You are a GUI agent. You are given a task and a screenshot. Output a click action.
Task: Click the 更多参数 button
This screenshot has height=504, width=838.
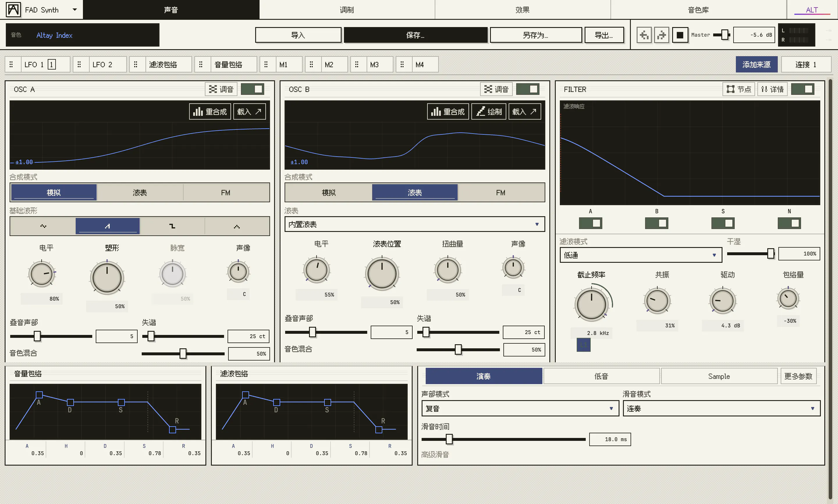pyautogui.click(x=798, y=376)
